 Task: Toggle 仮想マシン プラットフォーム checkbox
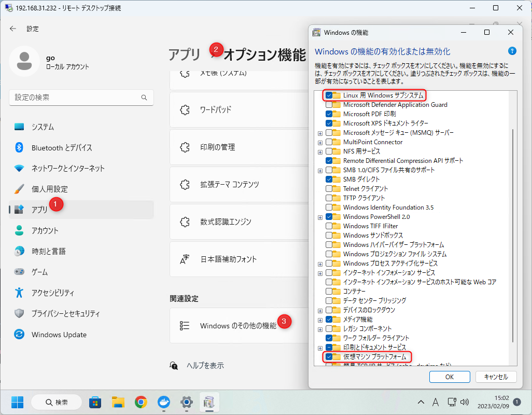click(329, 356)
